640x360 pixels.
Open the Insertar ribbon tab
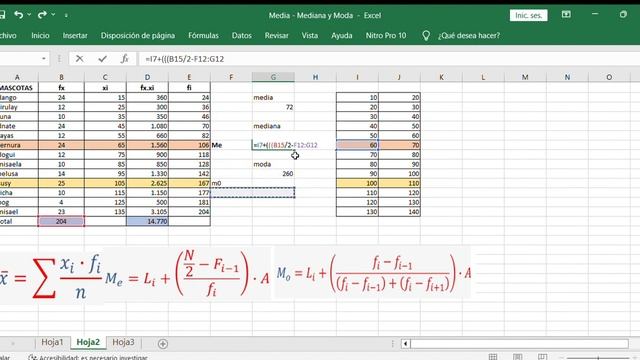75,36
